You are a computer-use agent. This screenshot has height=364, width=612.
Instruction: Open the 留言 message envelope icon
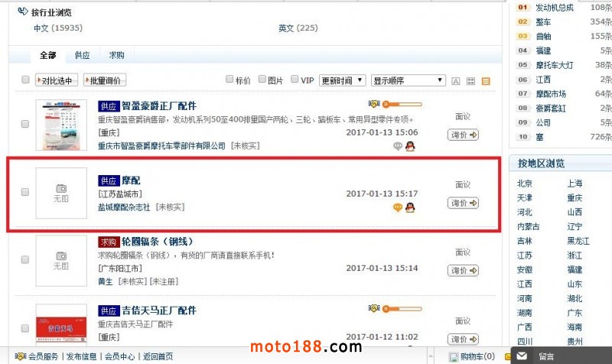(522, 356)
